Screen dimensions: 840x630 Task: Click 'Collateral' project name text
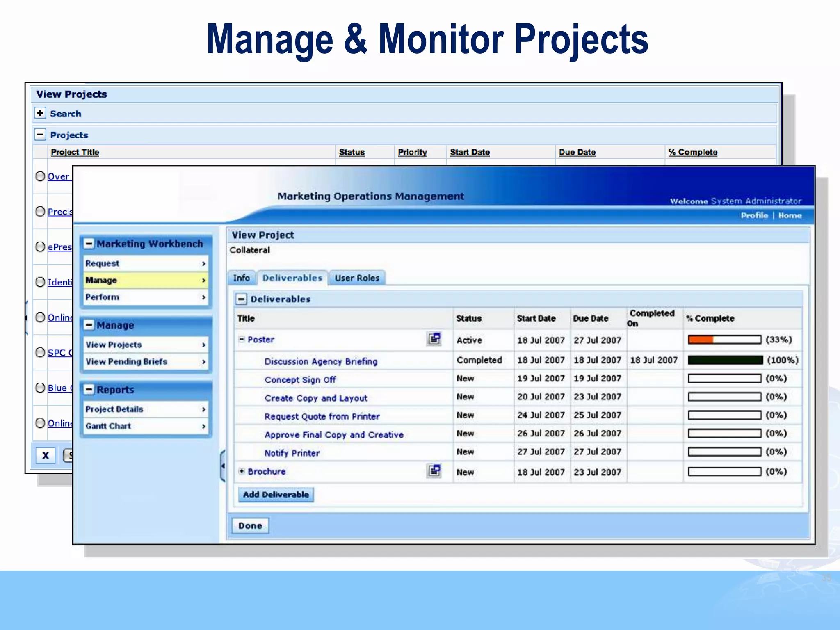(x=250, y=250)
